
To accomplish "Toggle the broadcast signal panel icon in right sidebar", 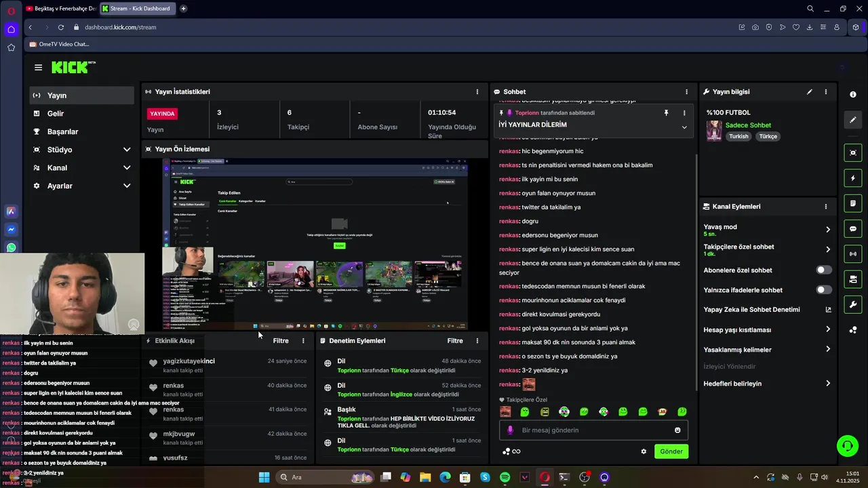I will click(853, 253).
